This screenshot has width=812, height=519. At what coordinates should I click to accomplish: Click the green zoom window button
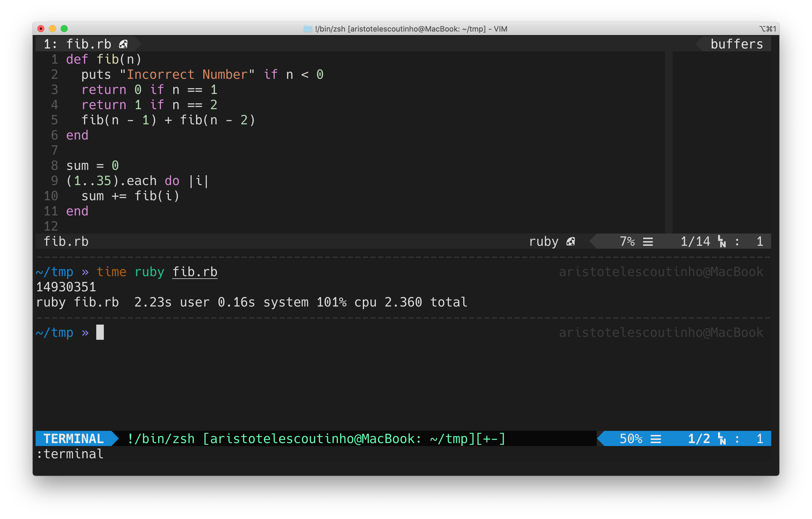click(64, 29)
